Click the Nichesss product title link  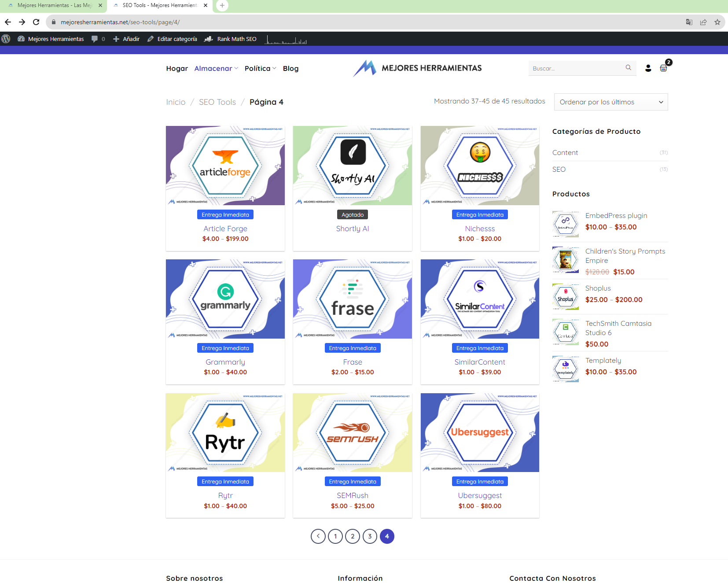[480, 229]
